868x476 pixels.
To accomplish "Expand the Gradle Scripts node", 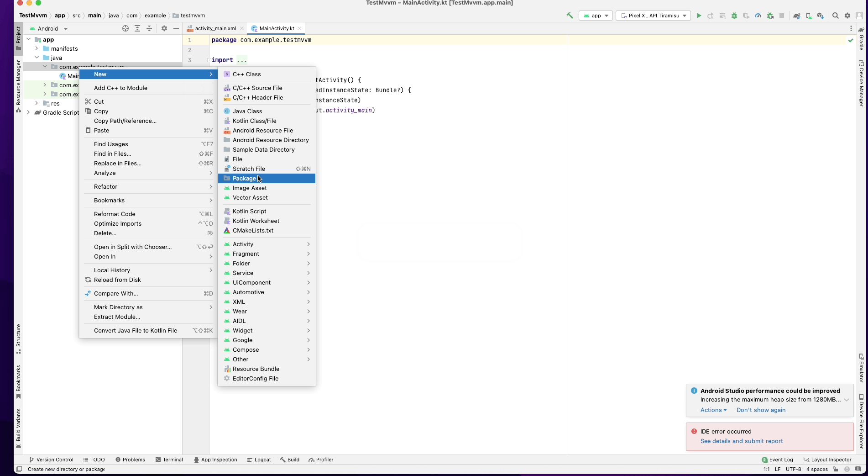I will tap(28, 112).
